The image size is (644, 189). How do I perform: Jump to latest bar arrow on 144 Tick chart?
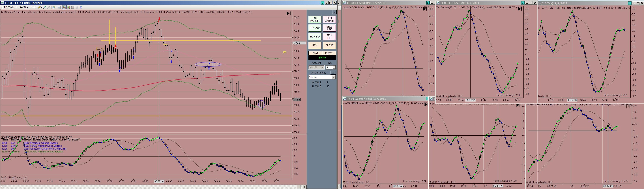click(289, 13)
